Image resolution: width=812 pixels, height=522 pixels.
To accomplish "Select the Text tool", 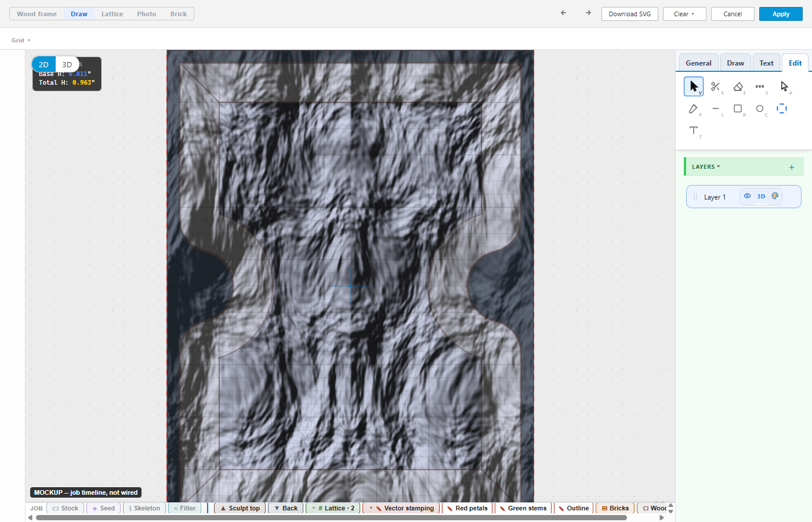I will [x=694, y=130].
